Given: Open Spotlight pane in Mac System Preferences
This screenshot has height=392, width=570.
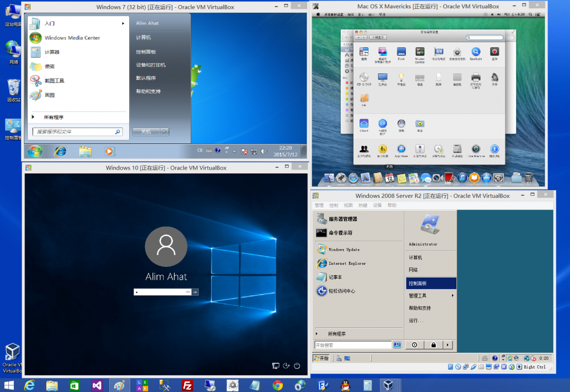Looking at the screenshot, I should (475, 54).
